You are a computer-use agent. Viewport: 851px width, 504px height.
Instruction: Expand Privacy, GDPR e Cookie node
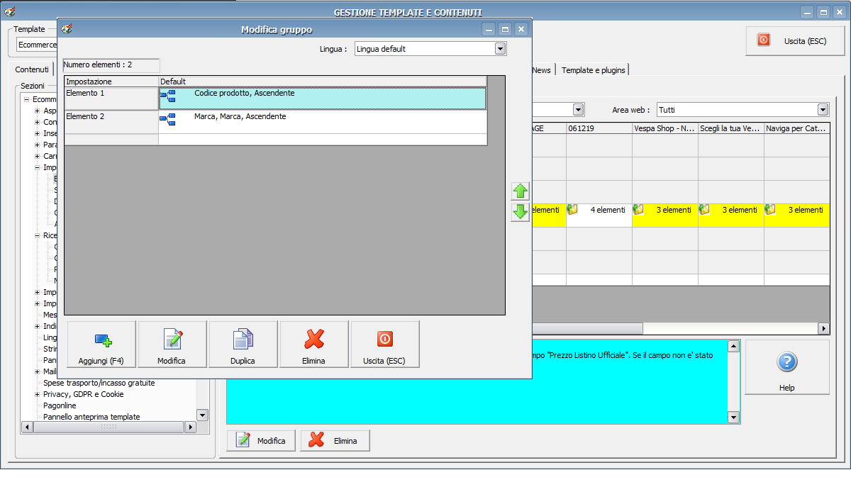tap(37, 394)
